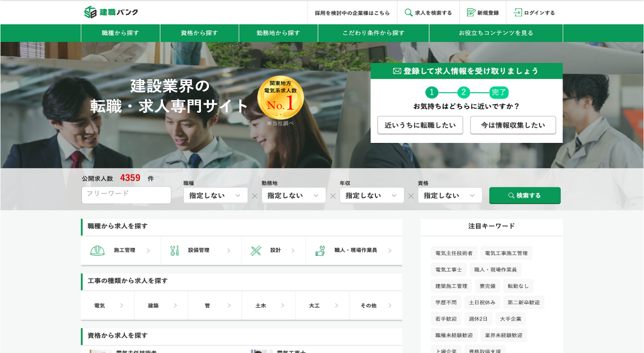
Task: Click 求人を検索する link
Action: pyautogui.click(x=428, y=13)
